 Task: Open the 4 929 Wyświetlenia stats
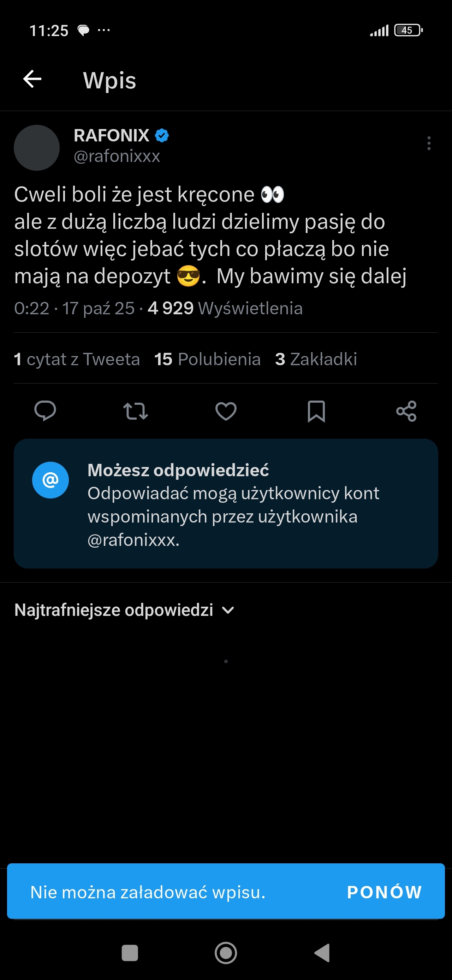225,308
